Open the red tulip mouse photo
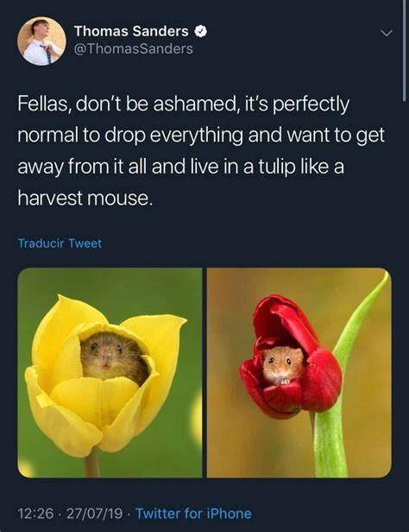The width and height of the screenshot is (409, 532). click(x=299, y=372)
